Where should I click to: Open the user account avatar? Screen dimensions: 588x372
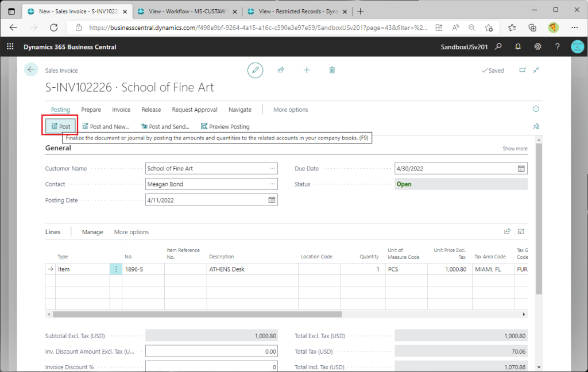(x=578, y=46)
